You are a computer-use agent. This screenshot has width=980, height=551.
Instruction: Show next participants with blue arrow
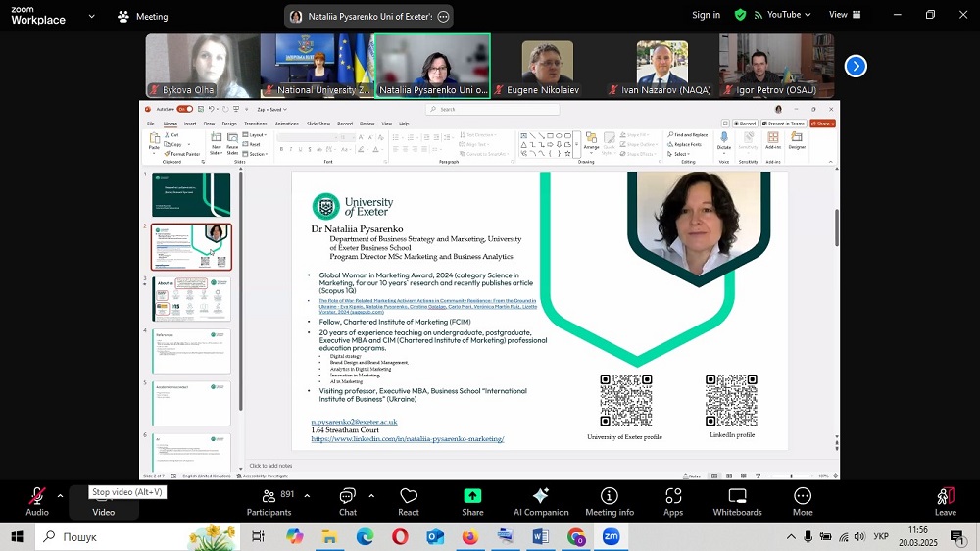856,66
